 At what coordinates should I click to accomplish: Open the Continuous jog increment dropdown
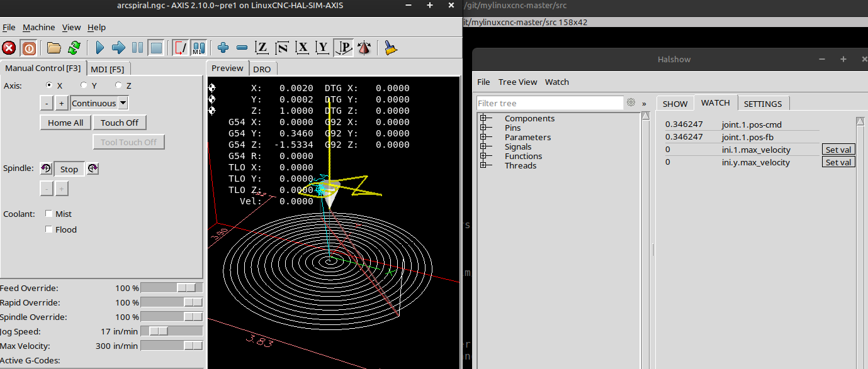123,103
